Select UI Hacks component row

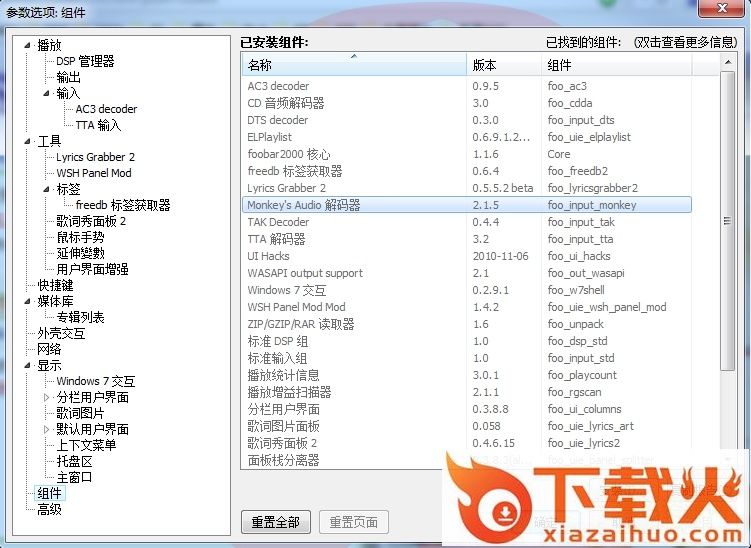tap(467, 256)
